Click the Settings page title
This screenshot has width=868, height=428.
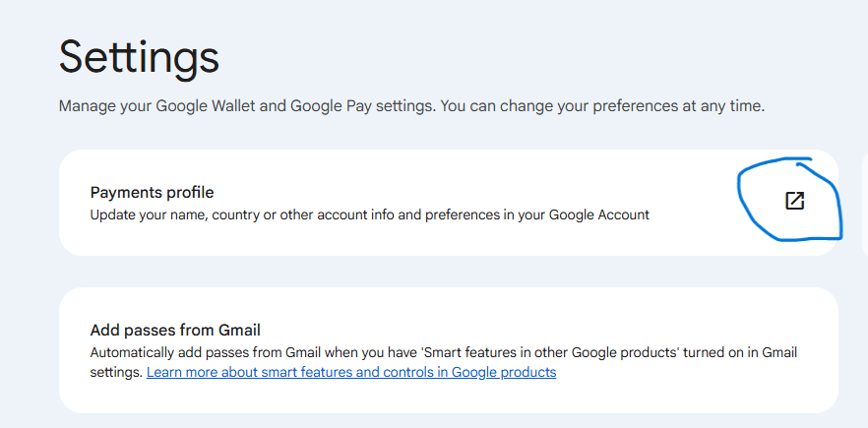point(139,57)
